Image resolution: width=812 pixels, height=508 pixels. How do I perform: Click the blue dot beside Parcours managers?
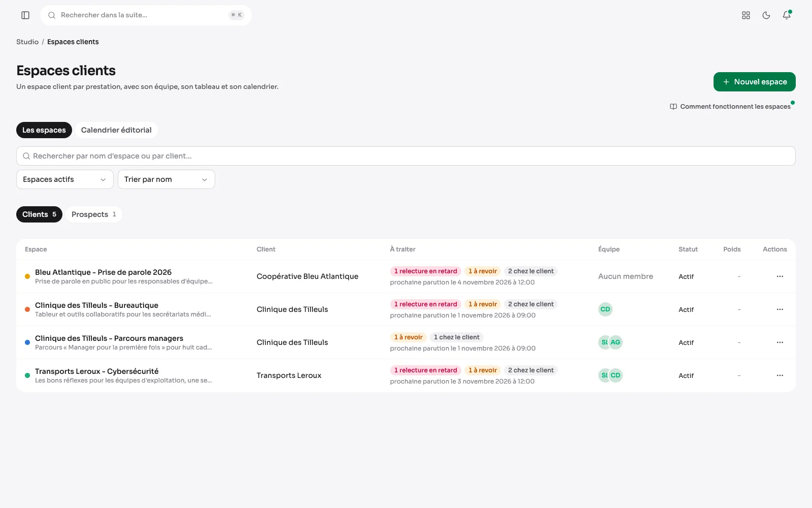(x=27, y=342)
